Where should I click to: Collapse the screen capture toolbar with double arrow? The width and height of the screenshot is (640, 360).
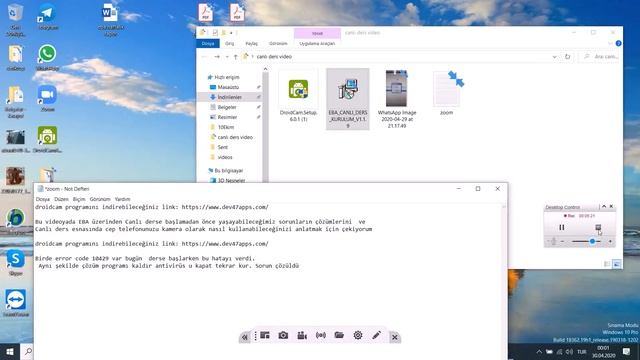(x=244, y=337)
